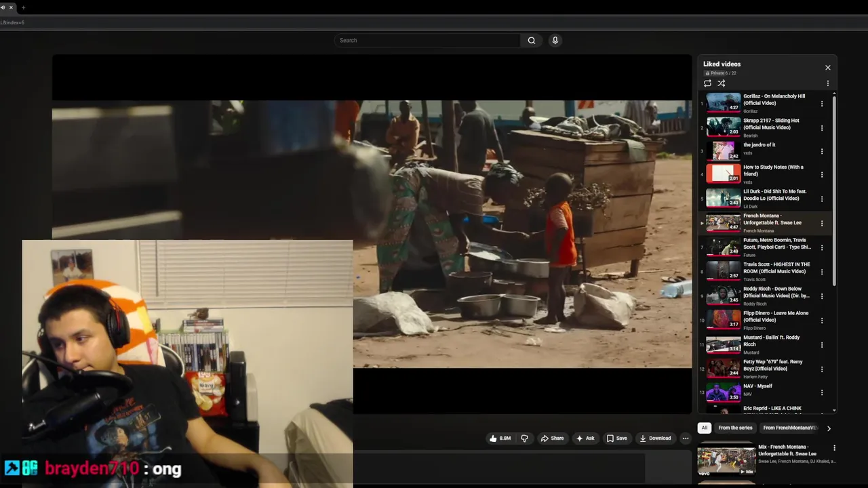Open menu for Gorillaz On Melancholy Hill
Viewport: 868px width, 488px height.
tap(822, 104)
